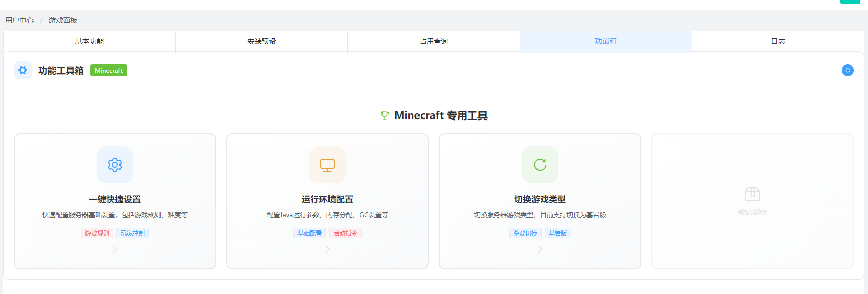Open the 一键快捷设置 gear icon
Image resolution: width=868 pixels, height=294 pixels.
pyautogui.click(x=115, y=165)
